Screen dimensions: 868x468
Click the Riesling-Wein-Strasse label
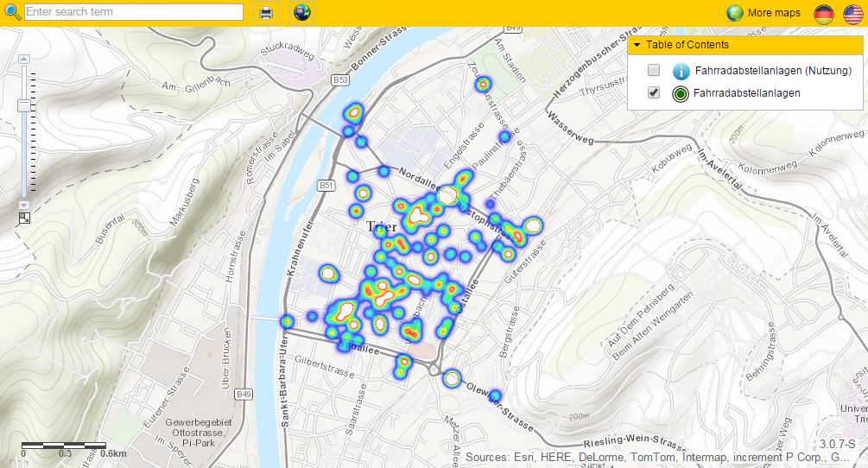tap(635, 441)
